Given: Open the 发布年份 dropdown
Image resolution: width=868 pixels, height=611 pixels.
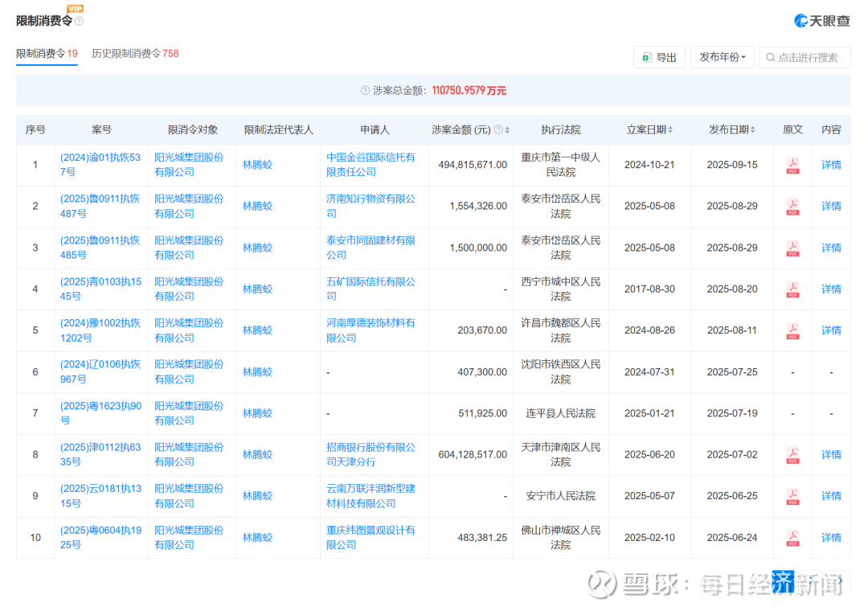Looking at the screenshot, I should tap(722, 58).
